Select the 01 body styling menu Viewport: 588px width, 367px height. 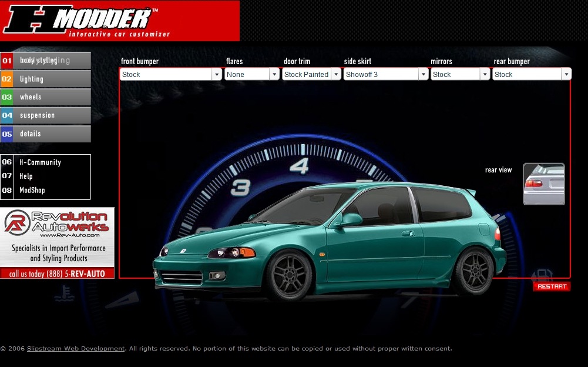click(x=46, y=61)
